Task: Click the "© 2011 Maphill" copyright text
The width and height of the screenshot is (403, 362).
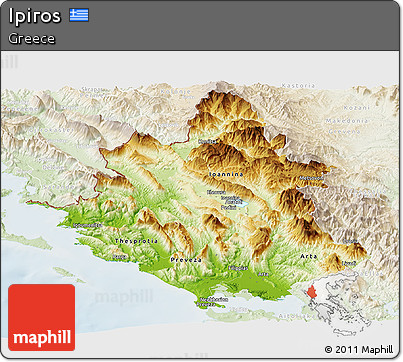Action: [359, 349]
